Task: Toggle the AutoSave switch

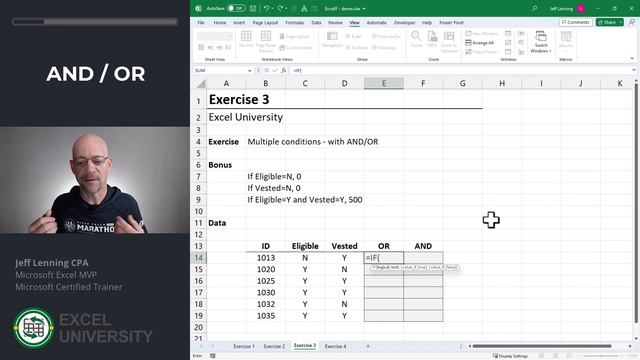Action: (236, 8)
